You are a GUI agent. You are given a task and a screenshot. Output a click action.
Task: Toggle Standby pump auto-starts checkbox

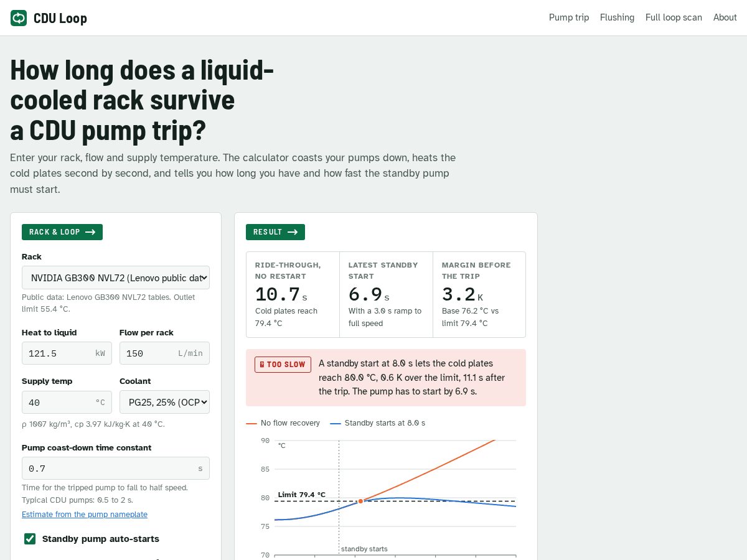[30, 539]
